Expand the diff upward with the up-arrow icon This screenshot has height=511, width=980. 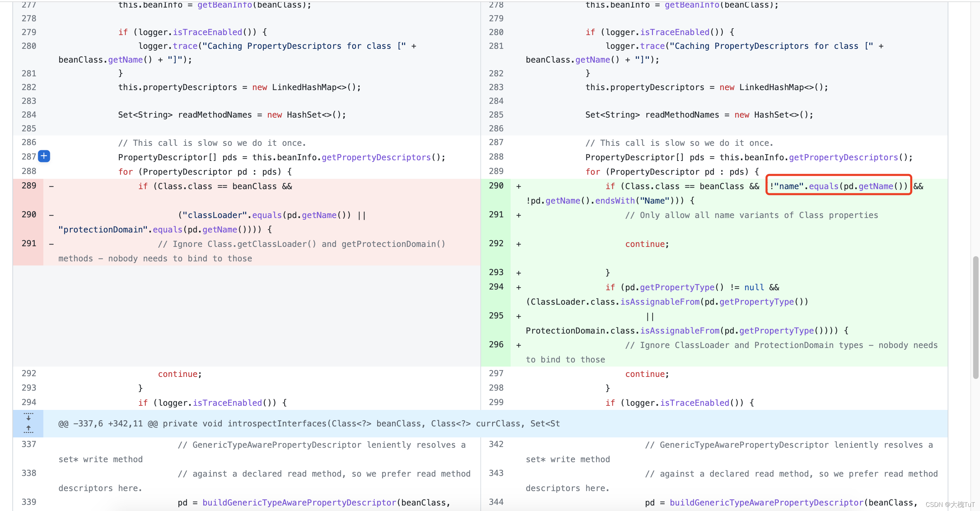(x=28, y=429)
